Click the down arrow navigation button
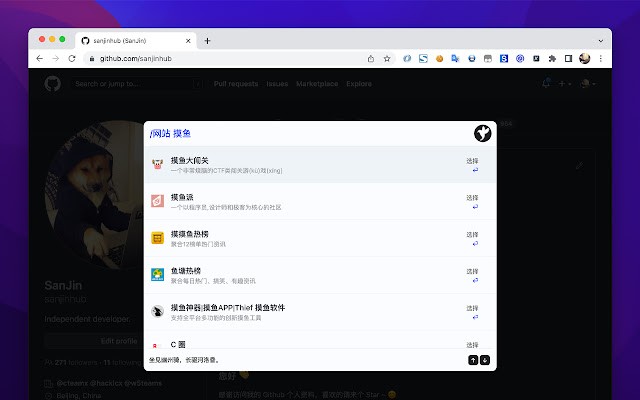 [485, 360]
